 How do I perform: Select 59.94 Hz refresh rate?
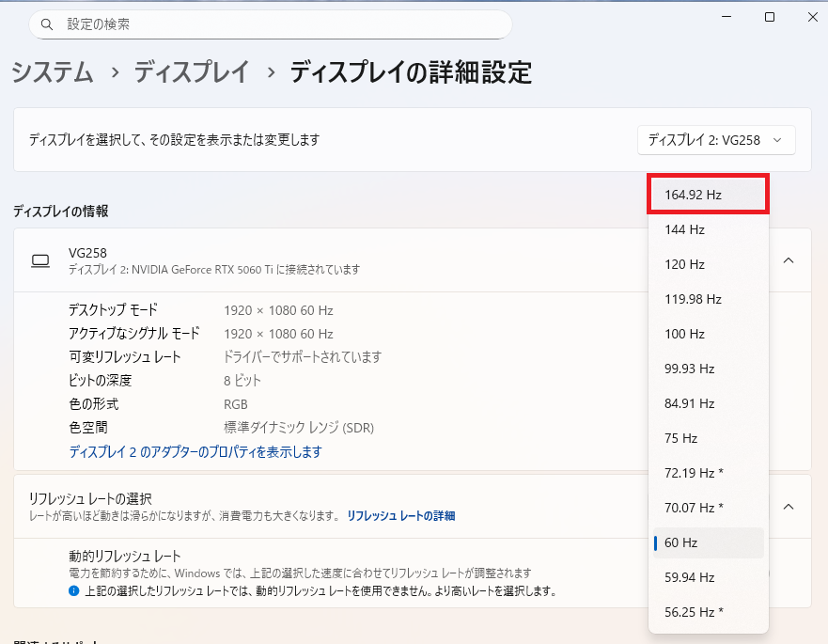(x=708, y=576)
